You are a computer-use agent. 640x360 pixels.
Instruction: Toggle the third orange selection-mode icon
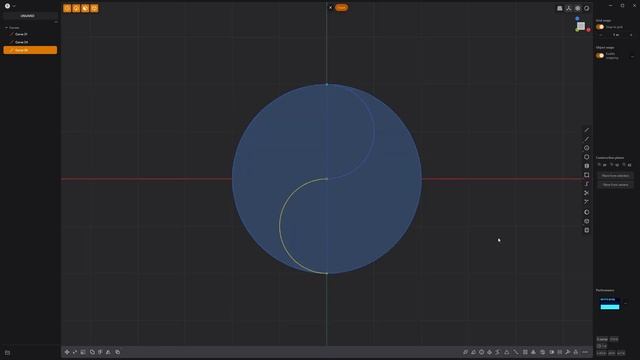click(85, 8)
